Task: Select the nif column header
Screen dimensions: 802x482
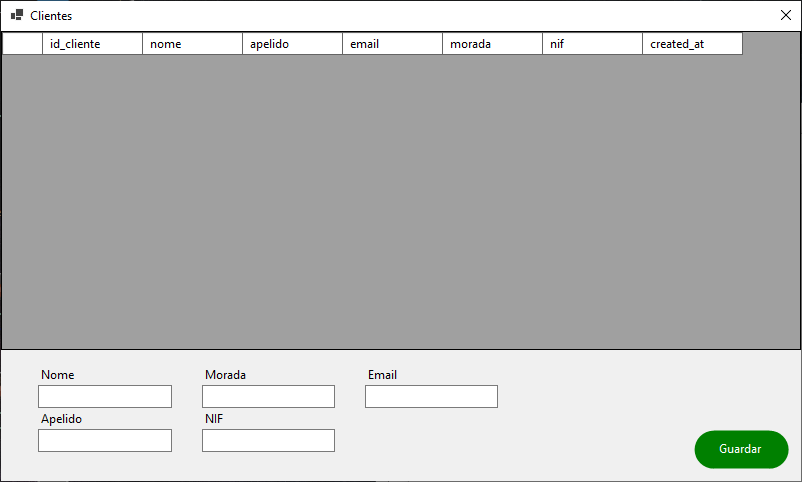Action: click(592, 44)
